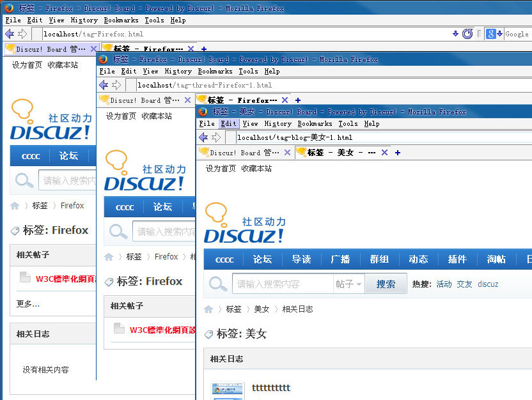Open the URL history dropdown arrow in the rear window
Image resolution: width=532 pixels, height=400 pixels.
(x=455, y=34)
